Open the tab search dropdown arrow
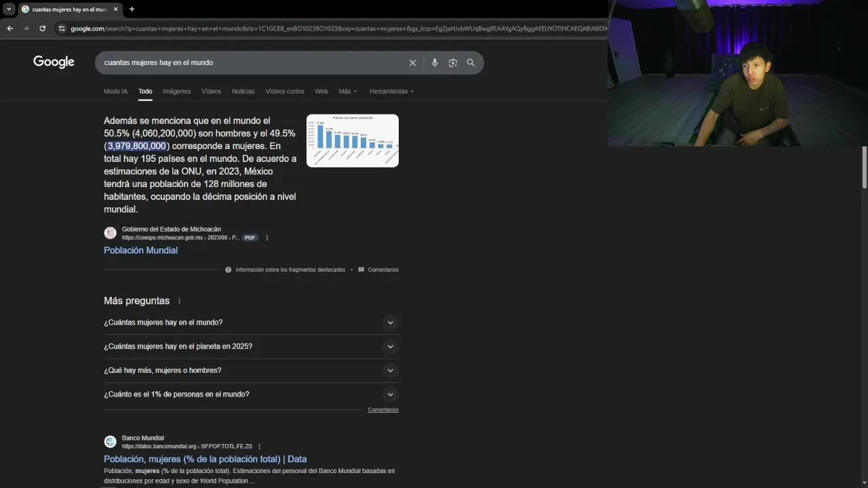This screenshot has width=868, height=488. click(9, 9)
